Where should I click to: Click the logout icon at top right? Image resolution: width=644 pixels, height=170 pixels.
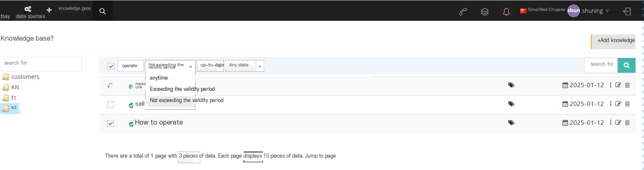point(627,12)
